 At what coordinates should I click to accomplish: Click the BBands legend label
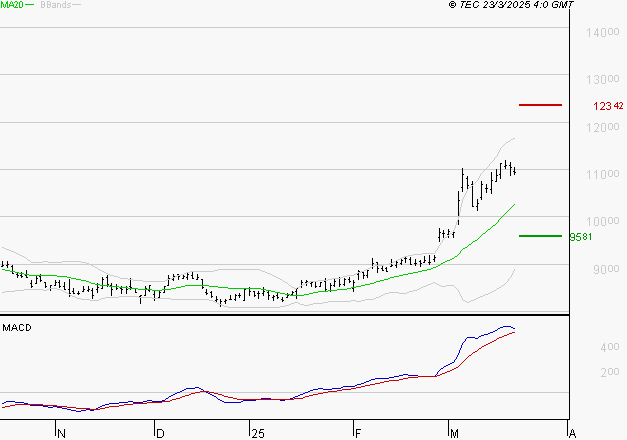(56, 5)
